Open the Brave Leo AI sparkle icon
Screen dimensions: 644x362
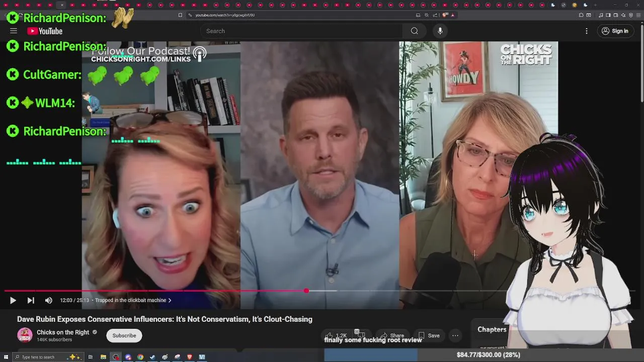coord(623,15)
